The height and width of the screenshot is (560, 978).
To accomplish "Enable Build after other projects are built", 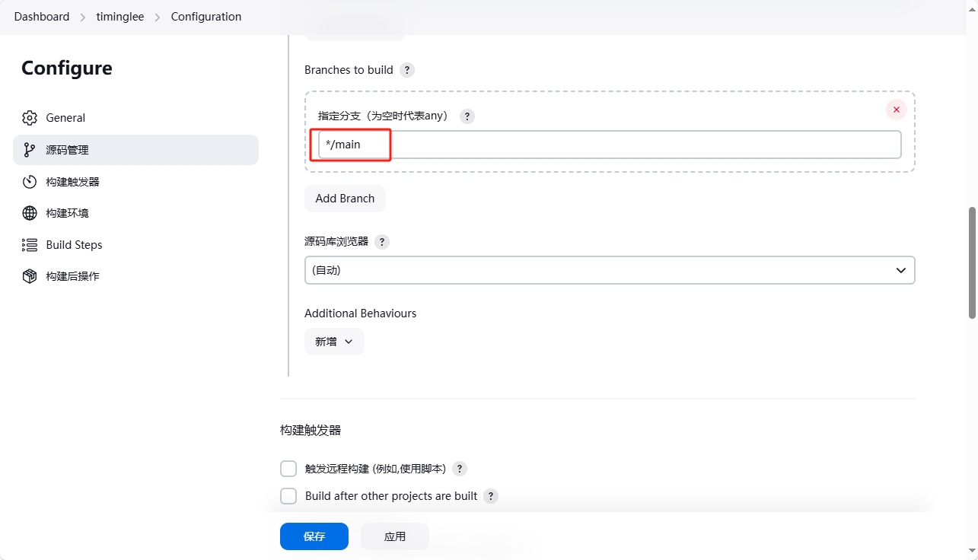I will coord(288,496).
